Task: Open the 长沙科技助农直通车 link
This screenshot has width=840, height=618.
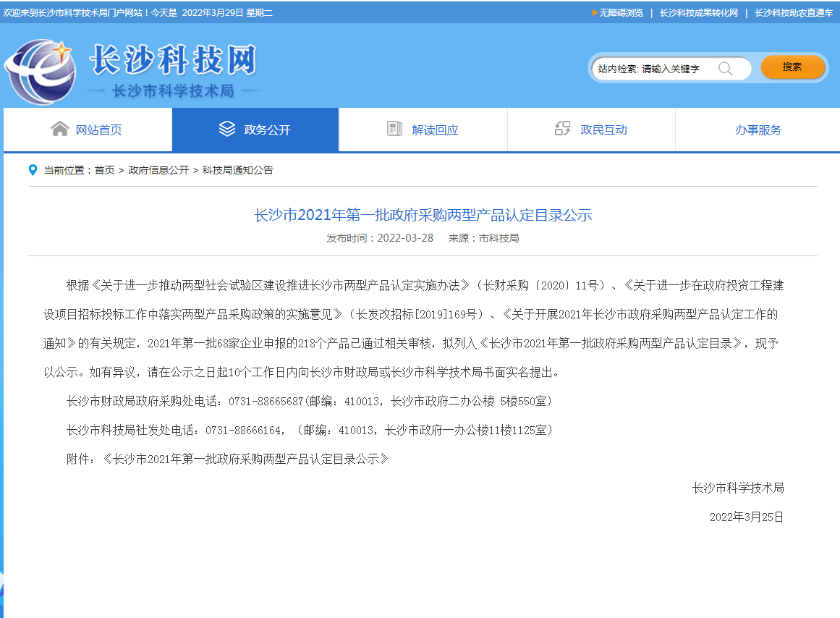Action: [x=794, y=12]
